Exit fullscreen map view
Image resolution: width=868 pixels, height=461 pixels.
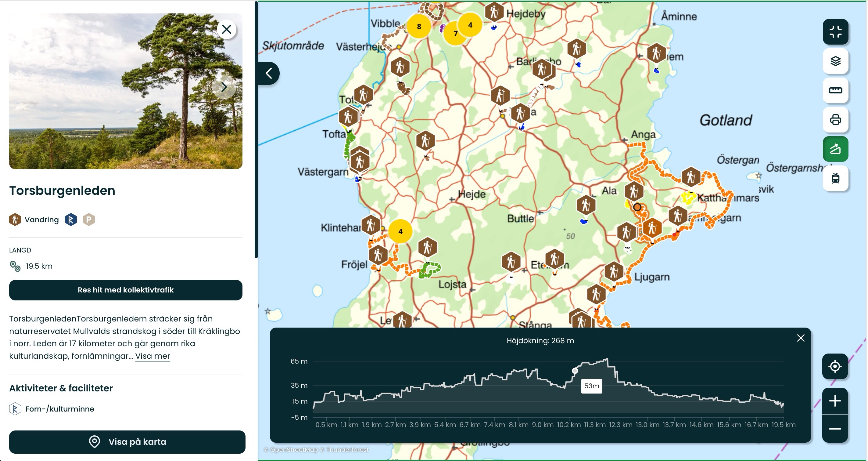835,32
